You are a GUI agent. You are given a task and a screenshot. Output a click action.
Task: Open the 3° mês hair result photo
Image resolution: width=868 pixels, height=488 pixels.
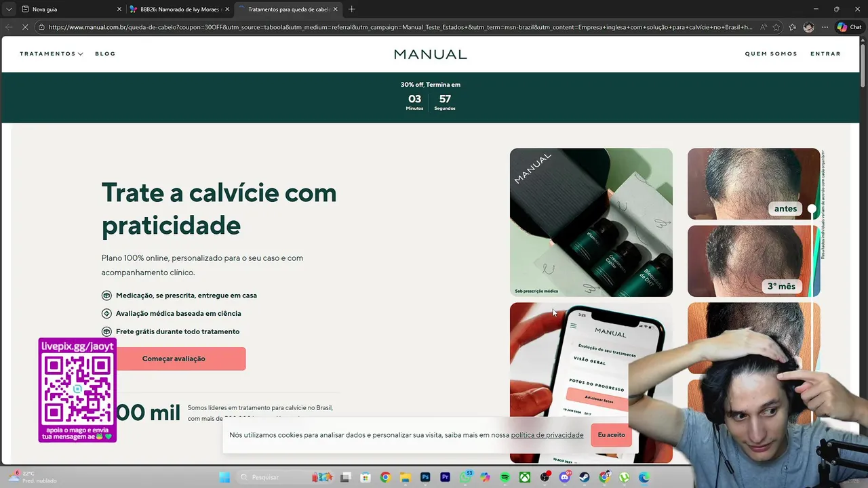753,261
